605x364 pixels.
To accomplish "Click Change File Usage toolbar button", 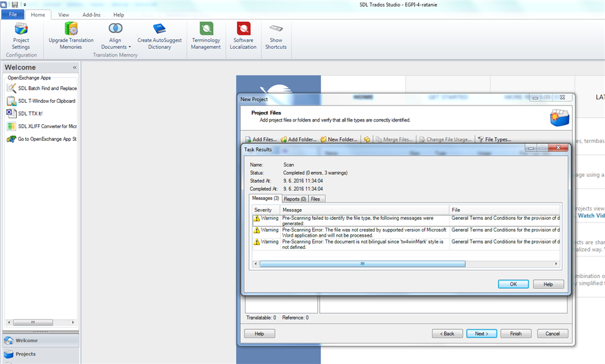I will [445, 139].
